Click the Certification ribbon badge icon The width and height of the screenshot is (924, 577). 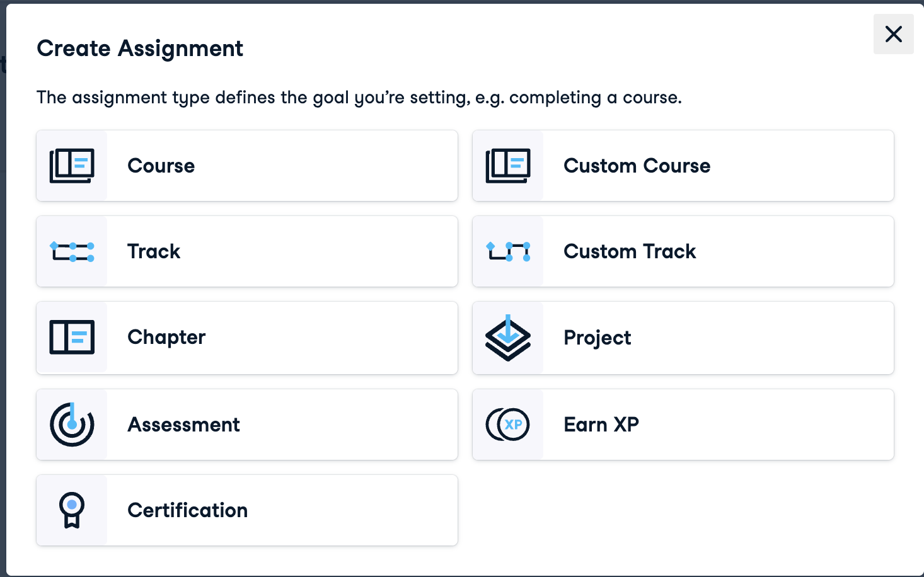[x=72, y=510]
